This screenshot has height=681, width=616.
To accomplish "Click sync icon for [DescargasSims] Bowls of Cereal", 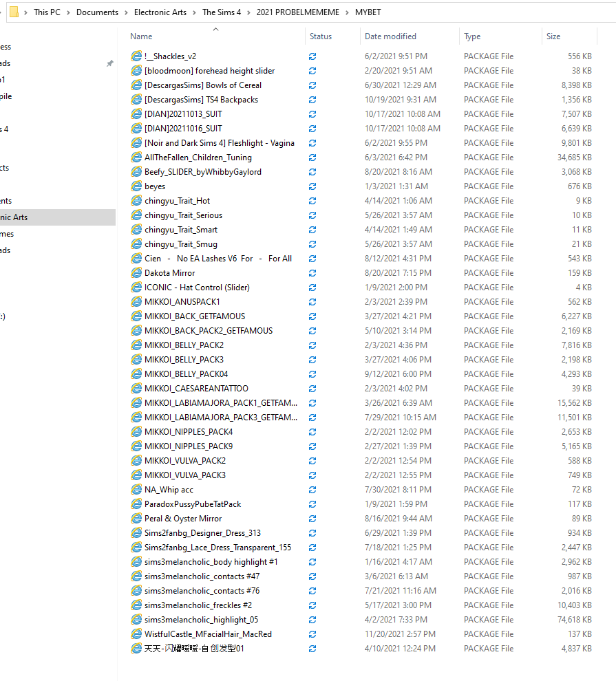I will point(312,85).
